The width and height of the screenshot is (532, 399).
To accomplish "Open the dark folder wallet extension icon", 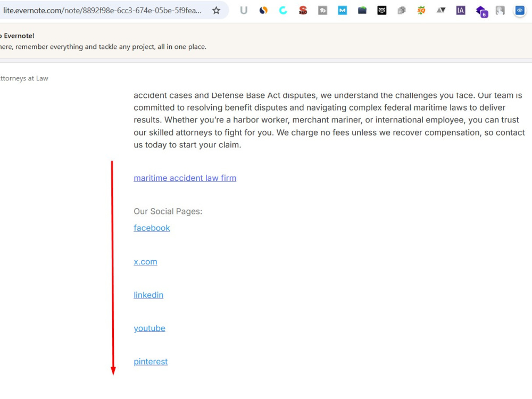I will click(362, 11).
